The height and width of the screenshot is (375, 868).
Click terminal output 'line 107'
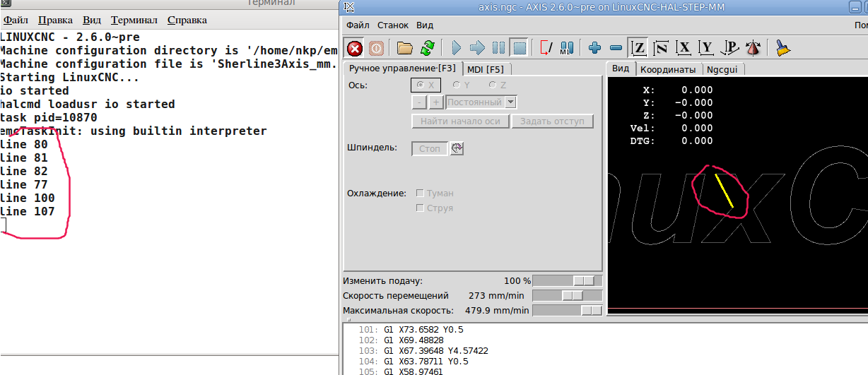pos(28,211)
